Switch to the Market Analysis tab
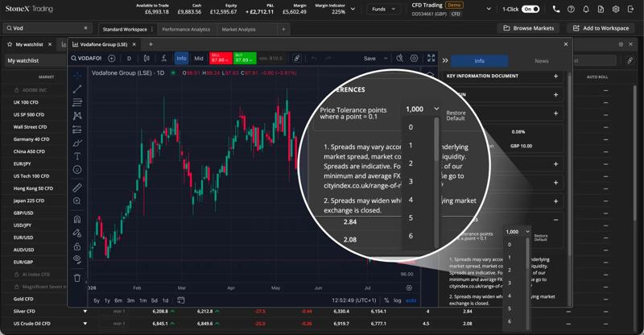The width and height of the screenshot is (644, 335). pyautogui.click(x=238, y=29)
